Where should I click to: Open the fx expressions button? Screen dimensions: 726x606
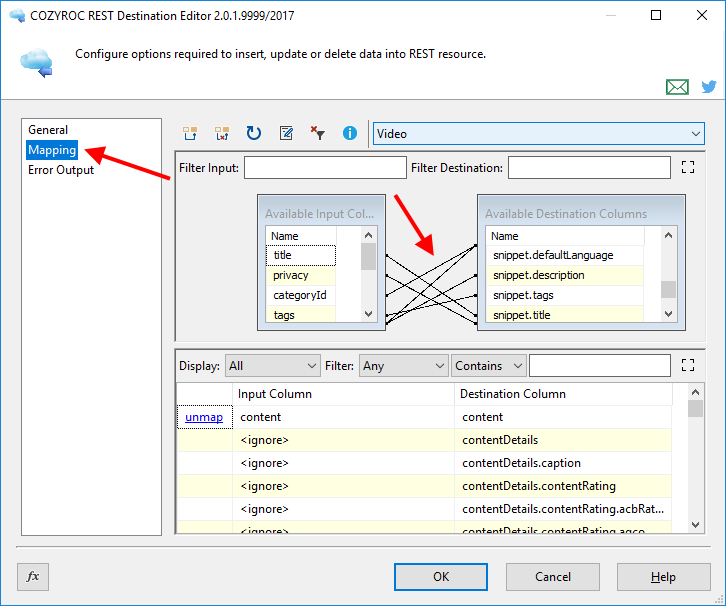coord(33,577)
